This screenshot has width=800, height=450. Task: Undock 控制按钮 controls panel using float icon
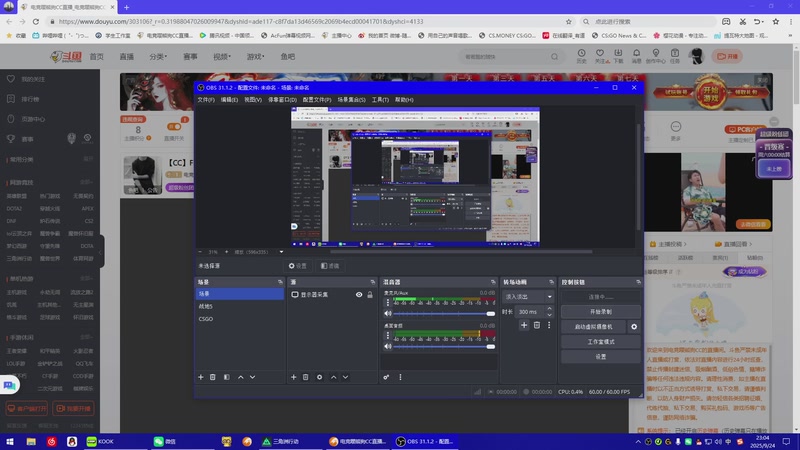point(638,282)
